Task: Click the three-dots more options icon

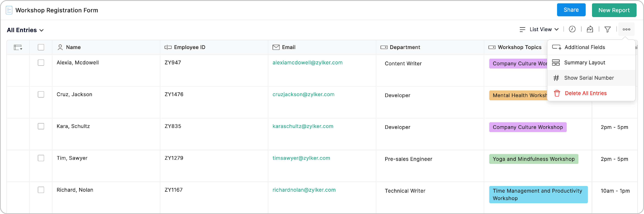Action: pyautogui.click(x=626, y=29)
